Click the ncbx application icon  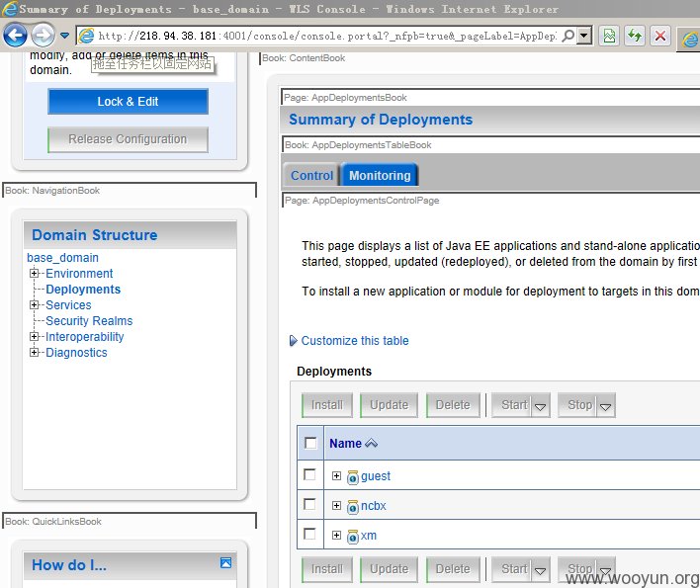(x=353, y=507)
